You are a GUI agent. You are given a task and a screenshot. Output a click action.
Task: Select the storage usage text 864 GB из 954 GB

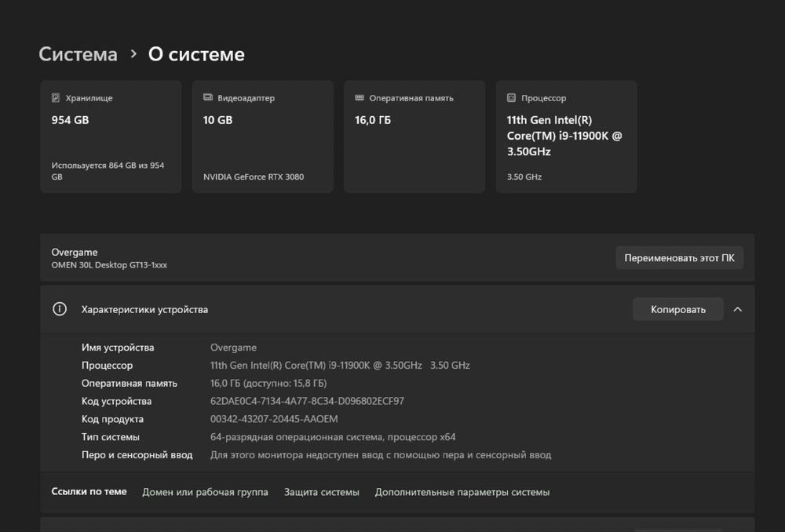point(108,171)
